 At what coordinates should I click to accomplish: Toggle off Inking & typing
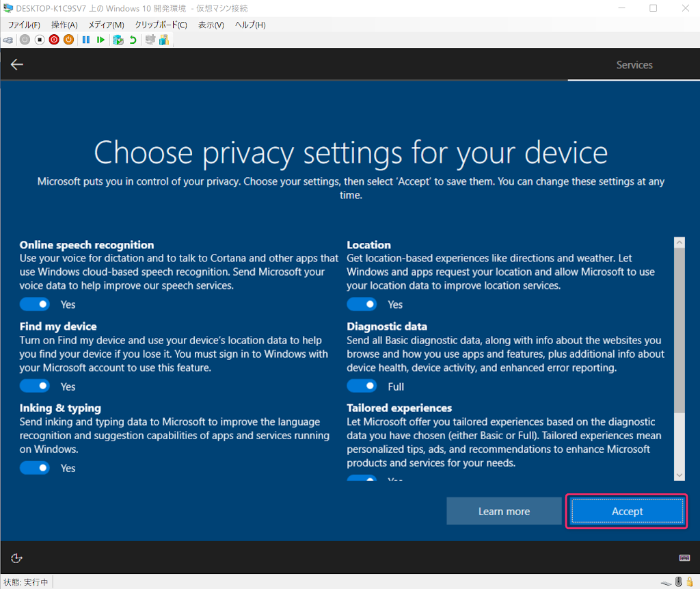click(35, 468)
